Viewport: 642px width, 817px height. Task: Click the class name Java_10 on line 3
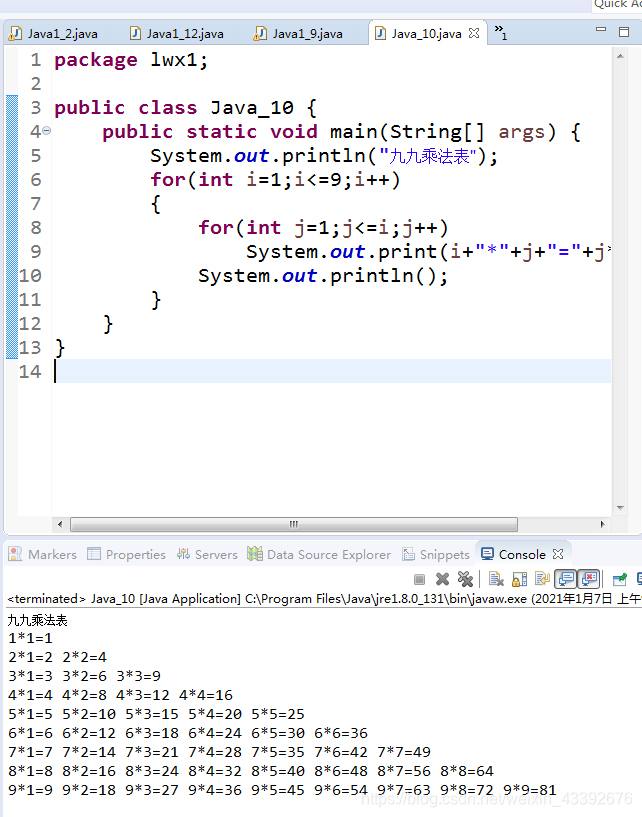(252, 108)
